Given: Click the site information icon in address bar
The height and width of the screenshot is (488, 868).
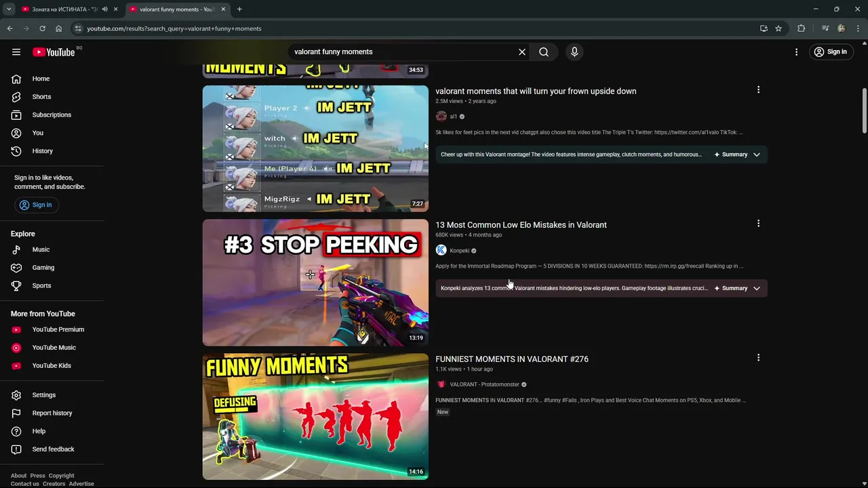Looking at the screenshot, I should 78,28.
